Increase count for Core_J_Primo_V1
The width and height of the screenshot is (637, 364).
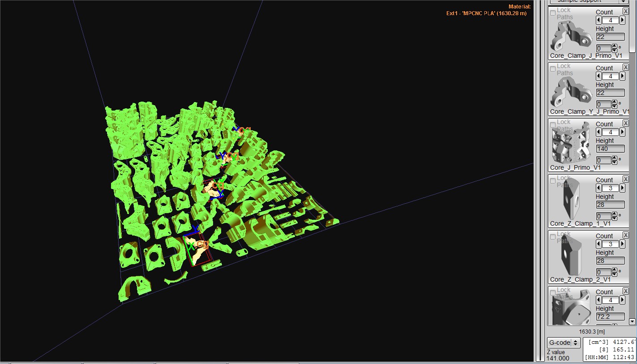[622, 132]
